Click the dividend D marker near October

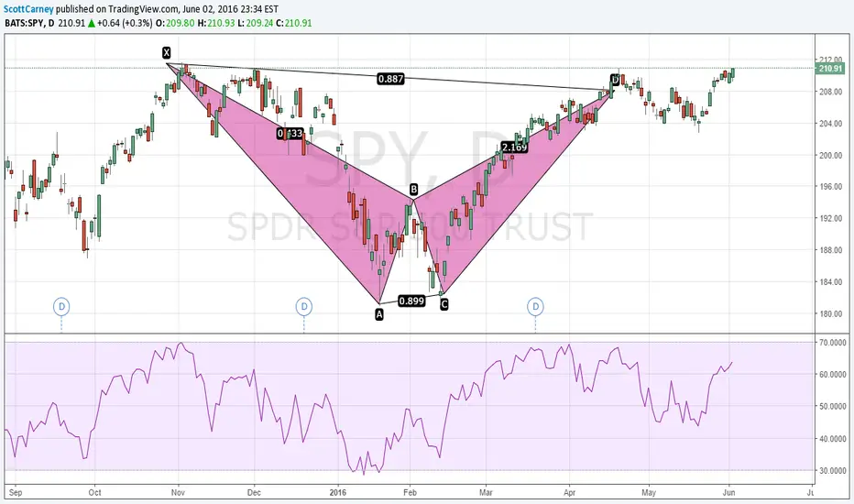click(x=61, y=306)
